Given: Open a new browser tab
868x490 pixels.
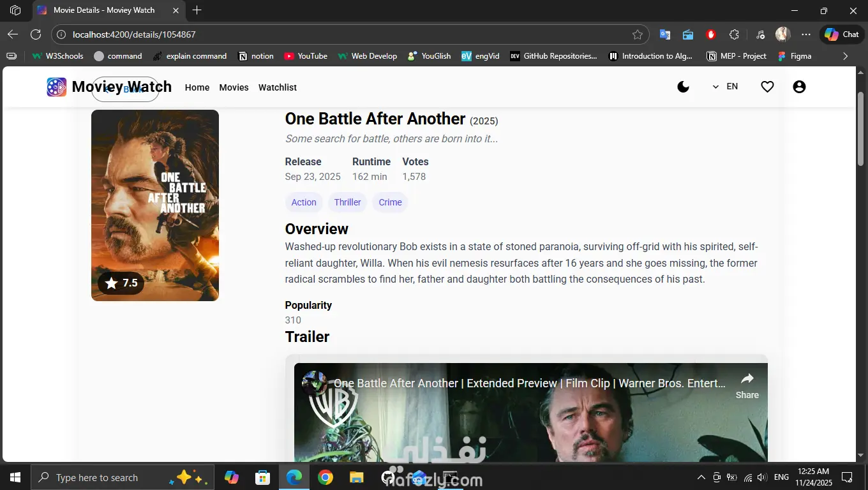Looking at the screenshot, I should tap(197, 10).
